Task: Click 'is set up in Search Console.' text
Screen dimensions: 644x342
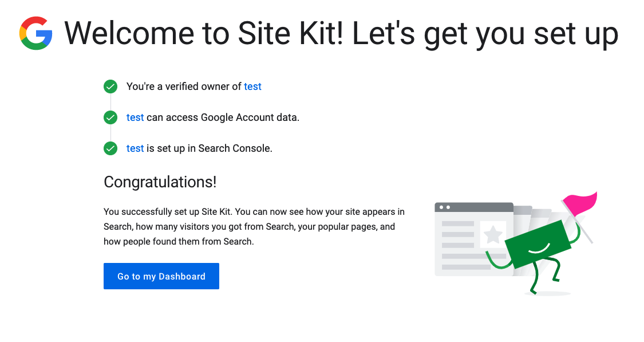Action: (x=210, y=148)
